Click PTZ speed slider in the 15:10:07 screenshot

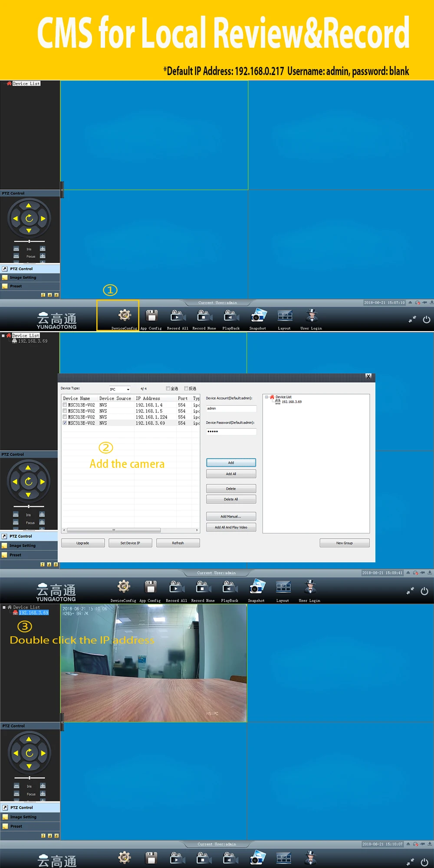coord(30,778)
